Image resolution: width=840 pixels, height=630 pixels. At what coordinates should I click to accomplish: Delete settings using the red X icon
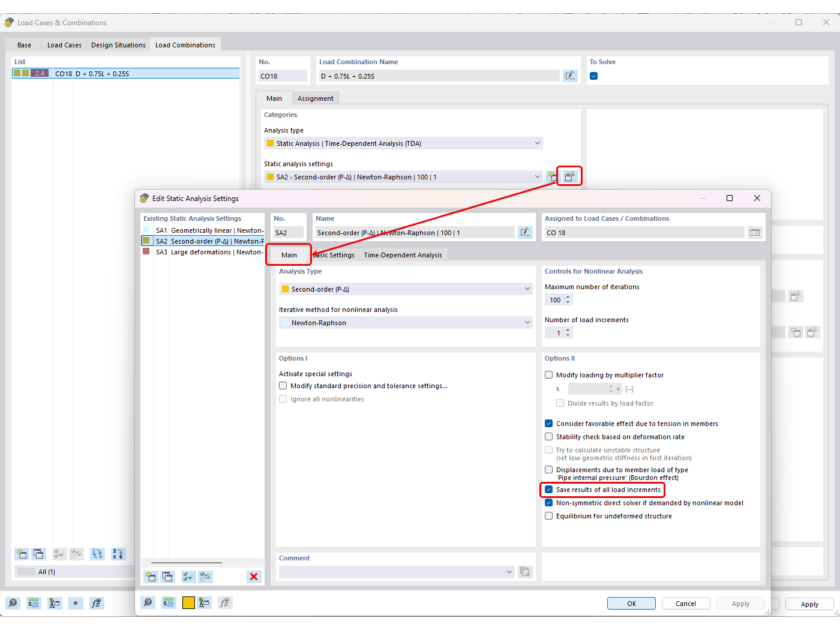pos(253,576)
